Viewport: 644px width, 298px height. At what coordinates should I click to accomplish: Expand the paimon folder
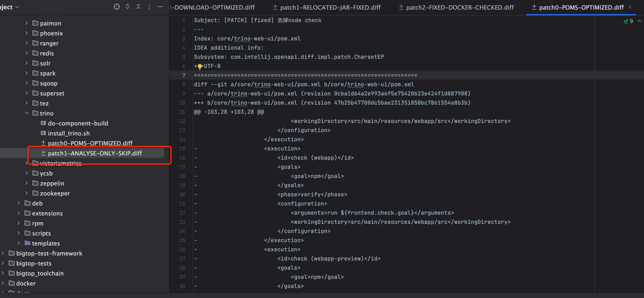(26, 23)
